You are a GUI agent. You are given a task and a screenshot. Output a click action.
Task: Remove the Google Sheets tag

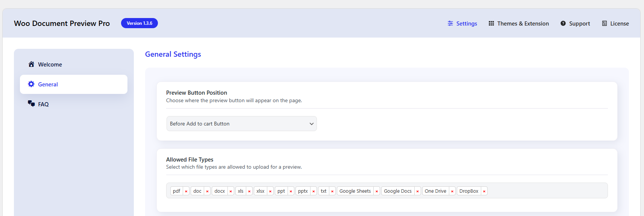376,191
